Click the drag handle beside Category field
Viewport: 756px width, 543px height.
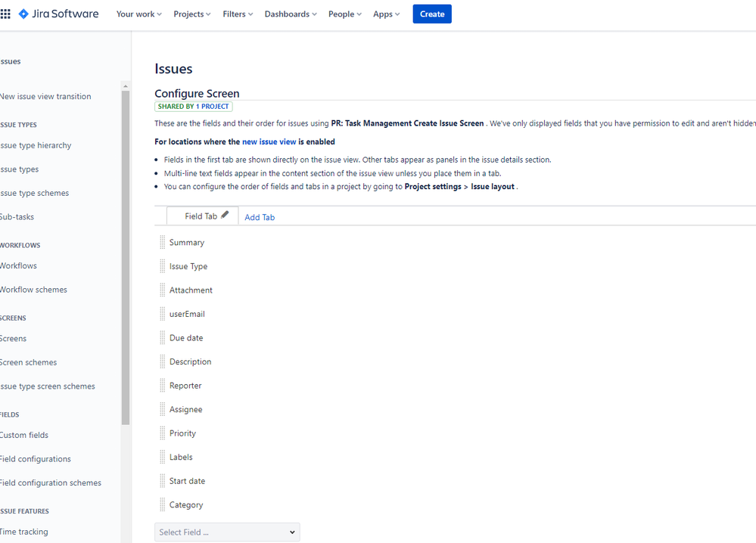pos(162,504)
